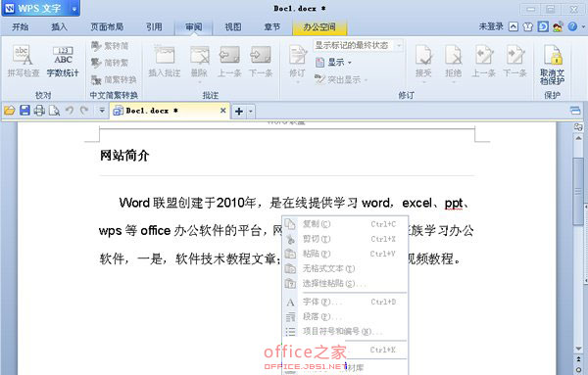588x375 pixels.
Task: Select the Doc1.docx document tab
Action: pos(170,111)
